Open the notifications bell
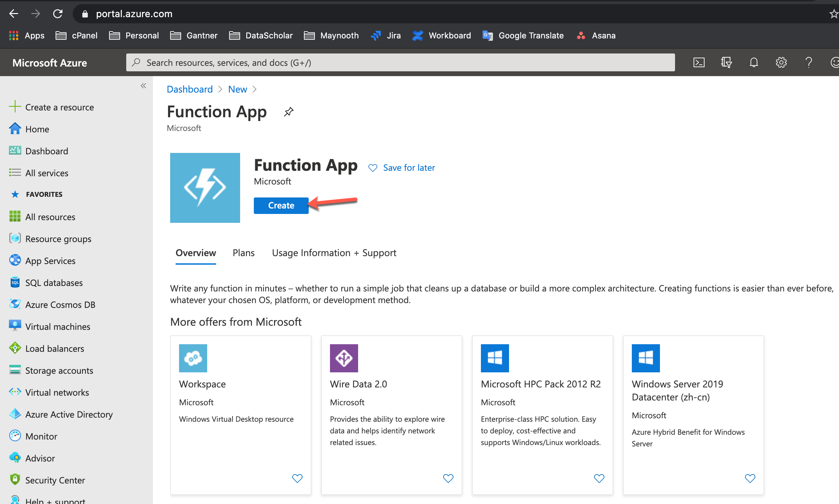 pos(754,62)
